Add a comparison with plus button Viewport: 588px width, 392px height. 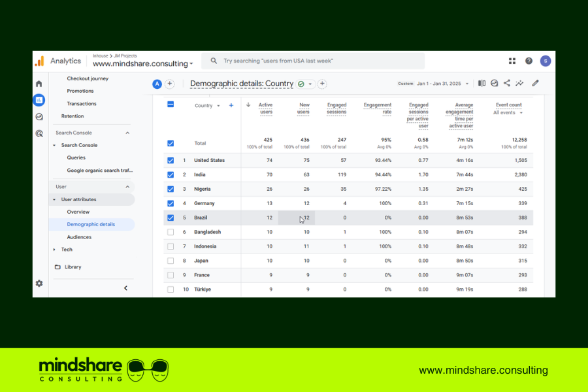click(169, 84)
